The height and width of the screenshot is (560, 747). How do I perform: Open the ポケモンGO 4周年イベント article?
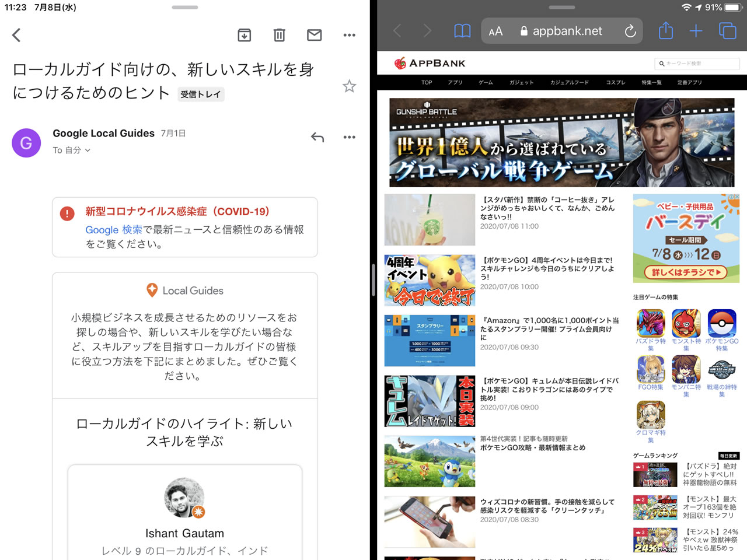click(547, 268)
